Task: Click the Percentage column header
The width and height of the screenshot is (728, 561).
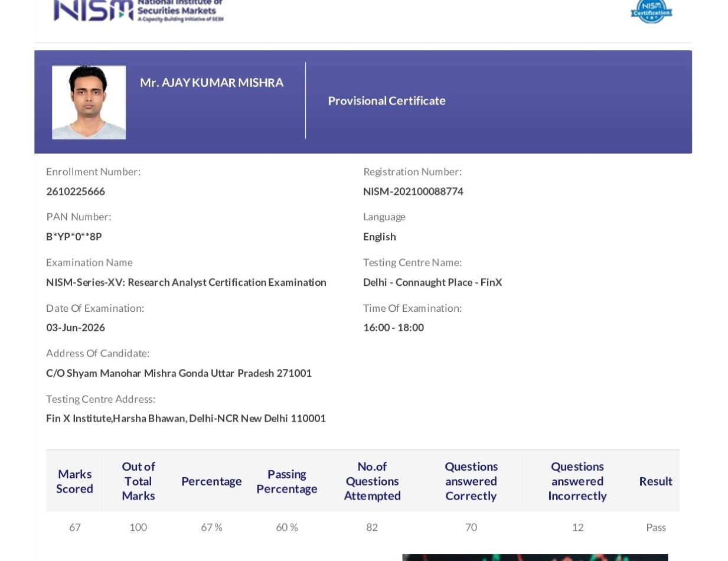Action: (x=211, y=481)
